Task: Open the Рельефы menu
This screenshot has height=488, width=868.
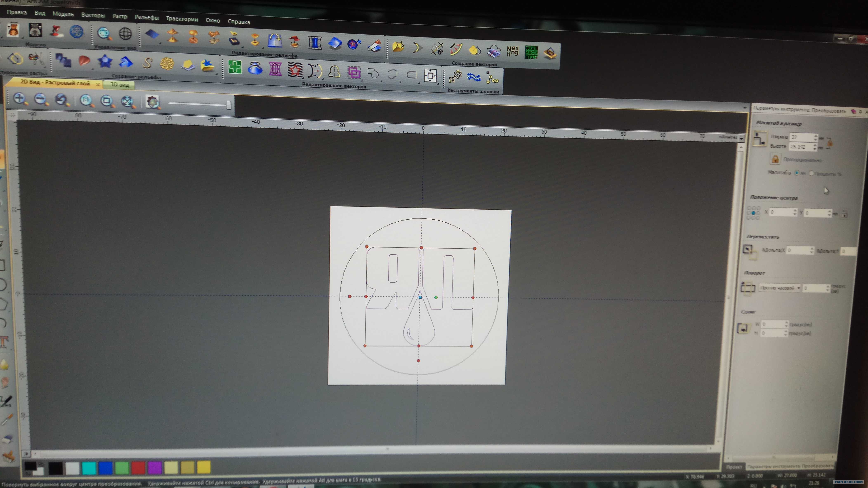Action: [147, 17]
